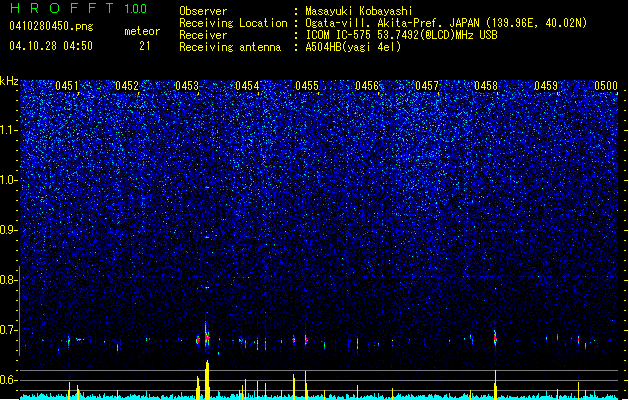Click time marker 0454
This screenshot has height=400, width=629.
coord(247,86)
